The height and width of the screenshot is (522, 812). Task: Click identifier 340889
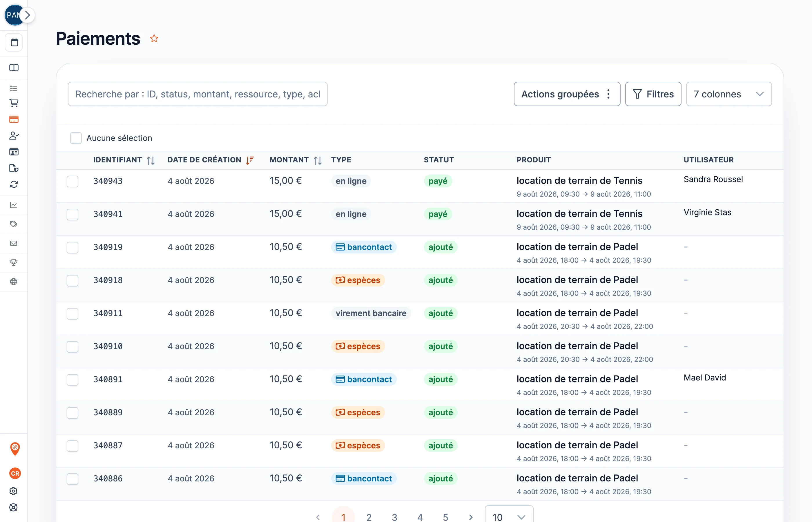(x=108, y=412)
